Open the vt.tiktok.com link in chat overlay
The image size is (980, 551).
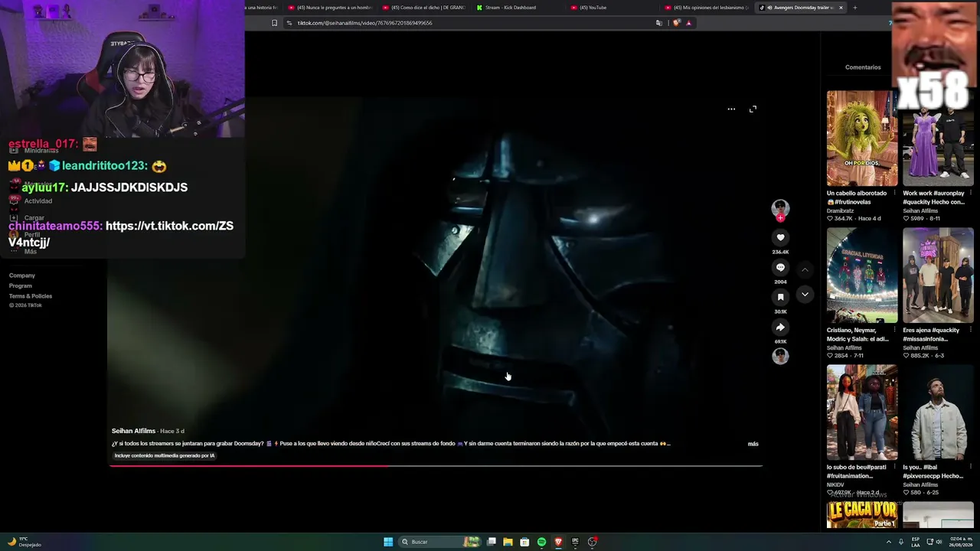coord(121,234)
